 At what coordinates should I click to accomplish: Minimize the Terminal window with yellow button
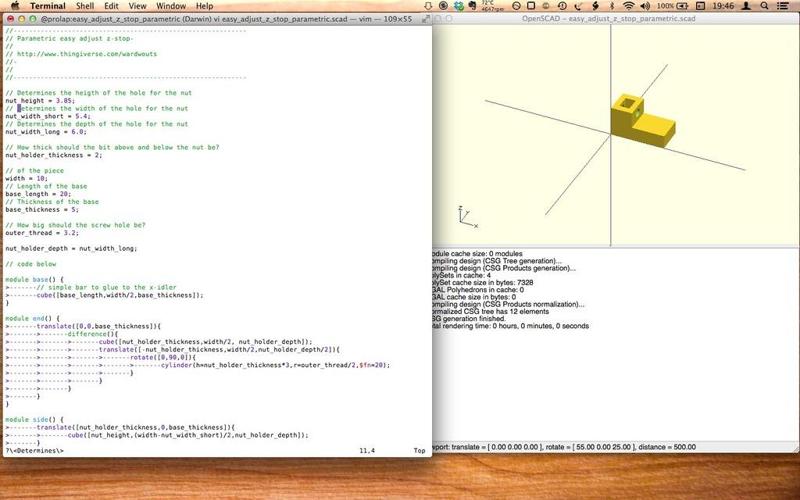tap(21, 19)
